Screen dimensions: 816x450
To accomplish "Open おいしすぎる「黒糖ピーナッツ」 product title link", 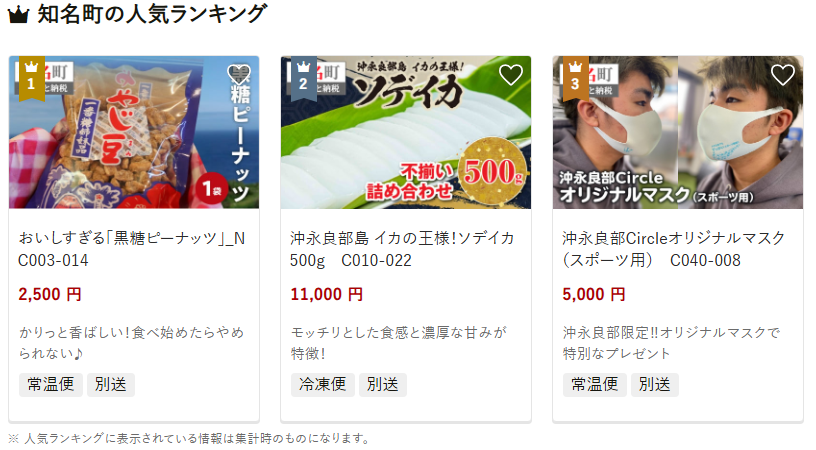I will coord(132,249).
